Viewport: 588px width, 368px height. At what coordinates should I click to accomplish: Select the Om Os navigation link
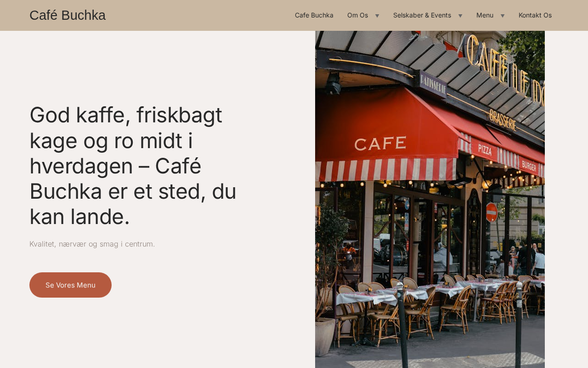tap(357, 15)
